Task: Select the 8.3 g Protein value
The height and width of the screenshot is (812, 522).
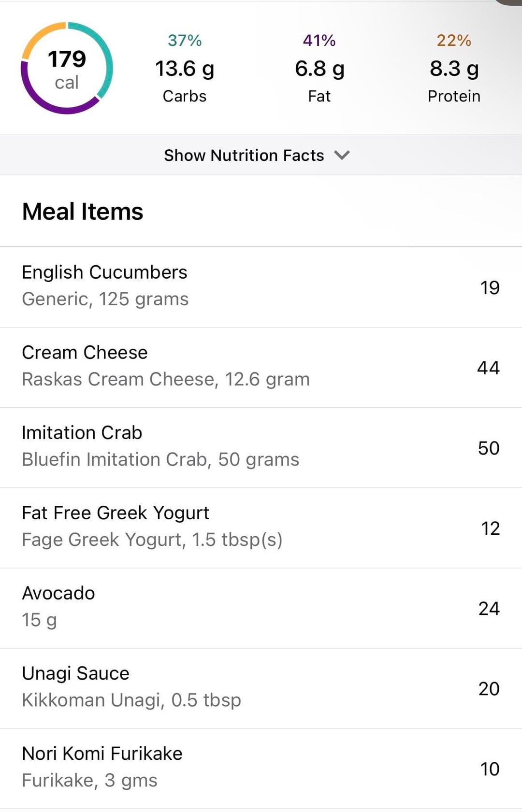Action: click(454, 69)
